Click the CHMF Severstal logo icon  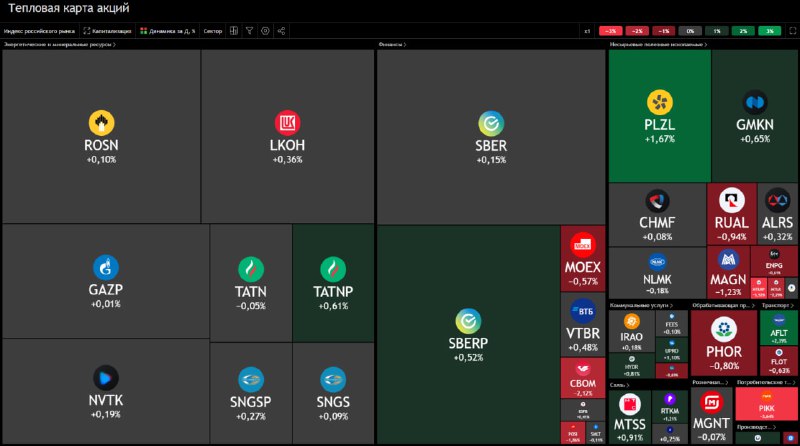point(657,201)
